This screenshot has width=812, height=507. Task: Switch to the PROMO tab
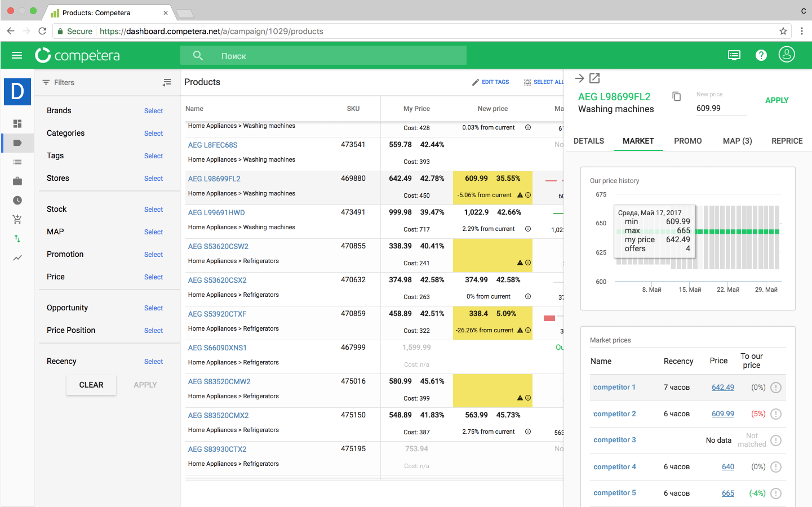pos(687,141)
